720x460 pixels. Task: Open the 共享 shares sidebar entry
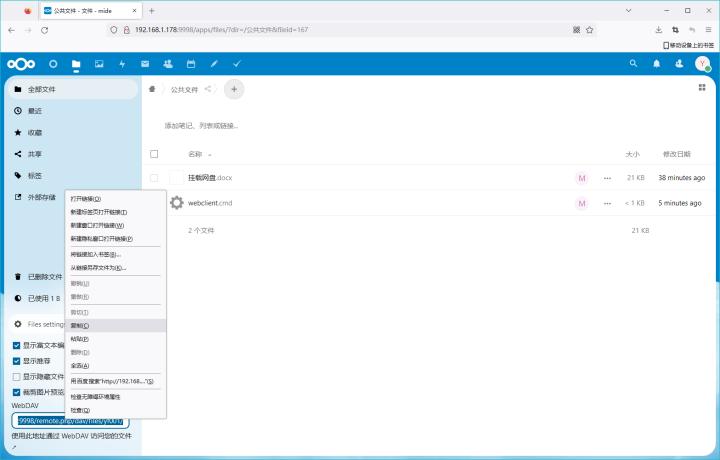point(73,154)
